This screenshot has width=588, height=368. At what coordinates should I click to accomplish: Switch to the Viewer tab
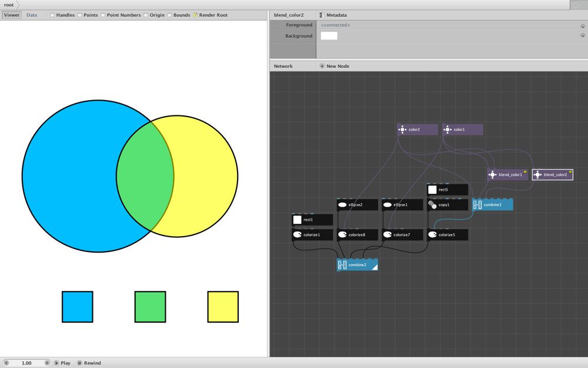click(12, 15)
